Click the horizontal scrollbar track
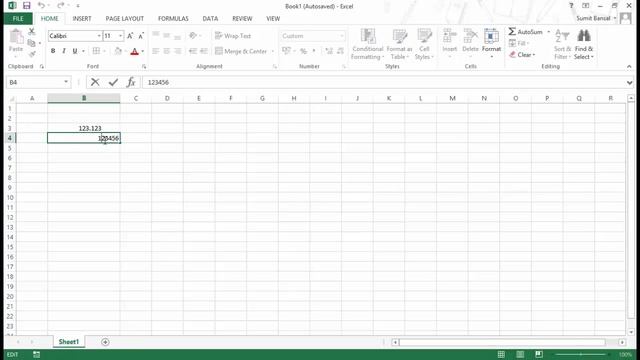Image resolution: width=640 pixels, height=360 pixels. [x=502, y=342]
